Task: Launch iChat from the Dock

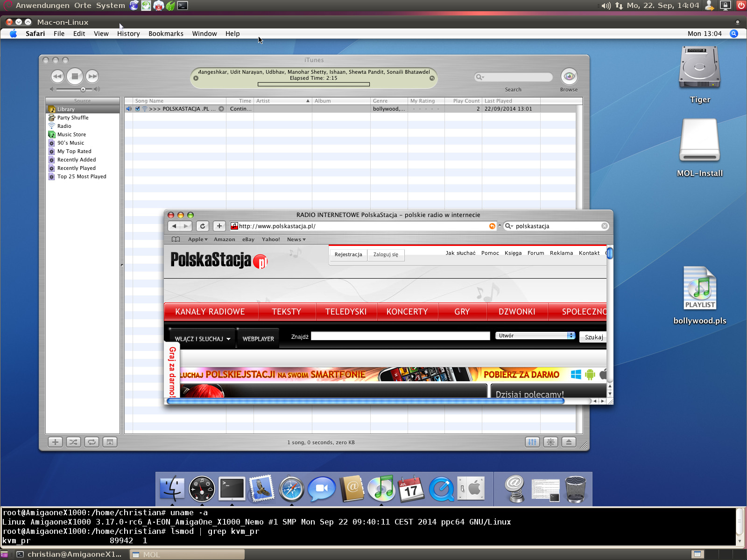Action: 321,489
